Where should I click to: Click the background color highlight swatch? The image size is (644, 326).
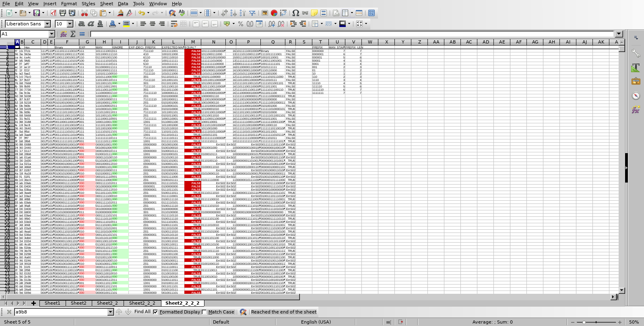(x=126, y=24)
